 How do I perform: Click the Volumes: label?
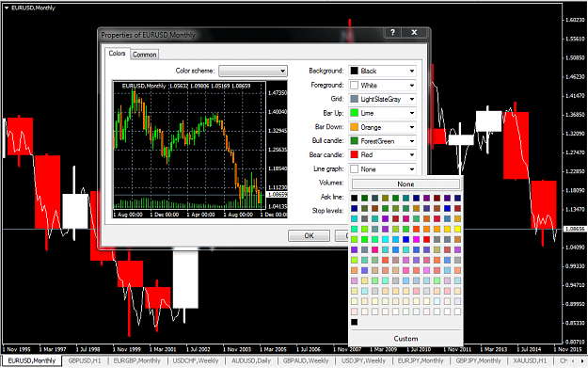pyautogui.click(x=331, y=183)
